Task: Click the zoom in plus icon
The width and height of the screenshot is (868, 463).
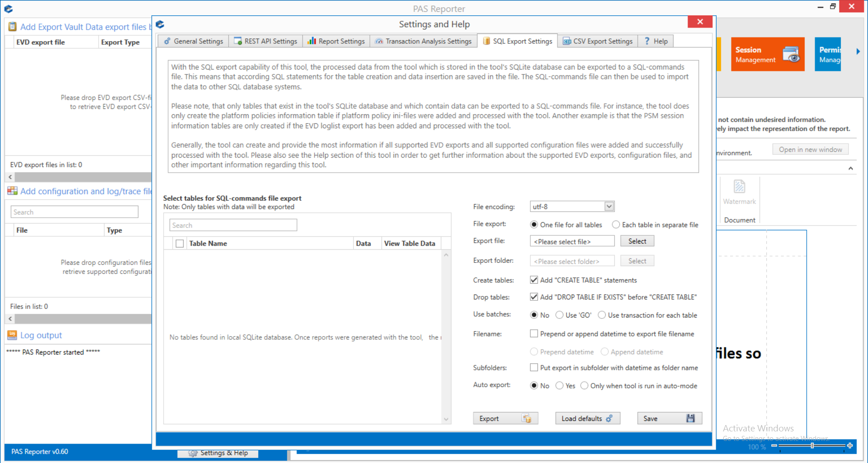Action: coord(850,446)
